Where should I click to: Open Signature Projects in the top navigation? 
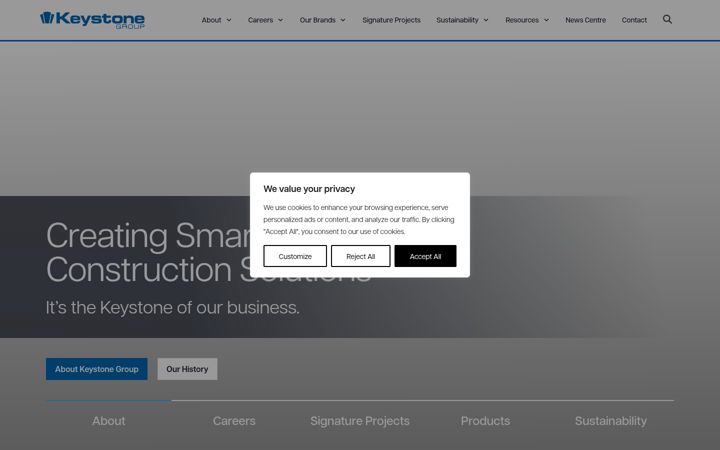coord(391,20)
